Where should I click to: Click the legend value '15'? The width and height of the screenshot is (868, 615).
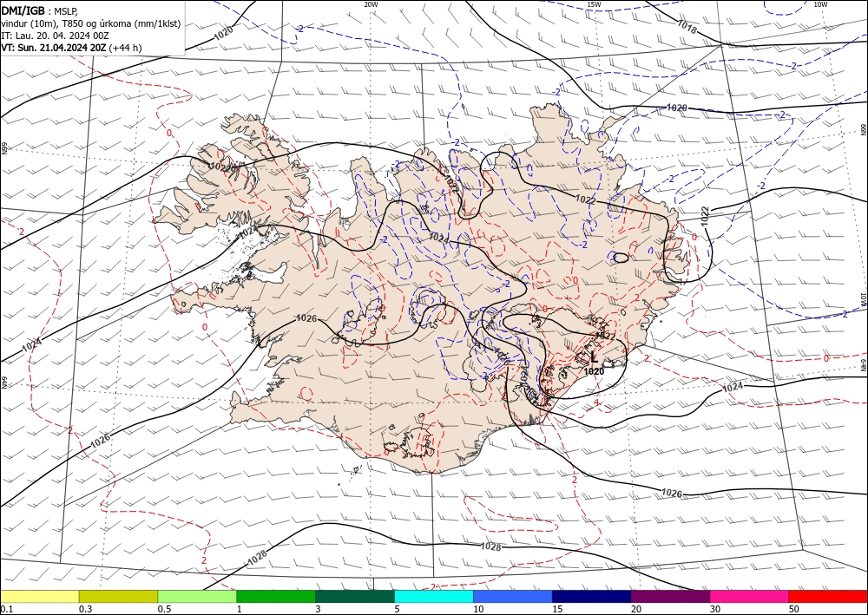(x=557, y=609)
